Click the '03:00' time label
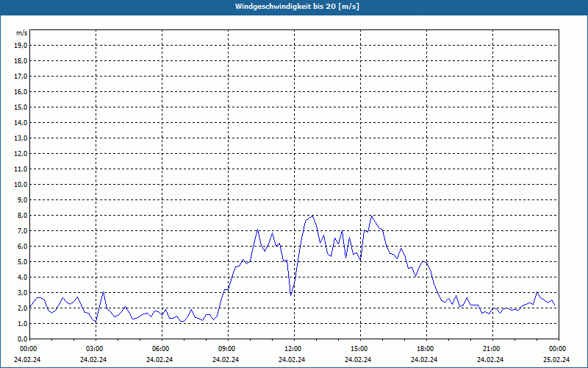Viewport: 588px width, 368px height. 94,349
